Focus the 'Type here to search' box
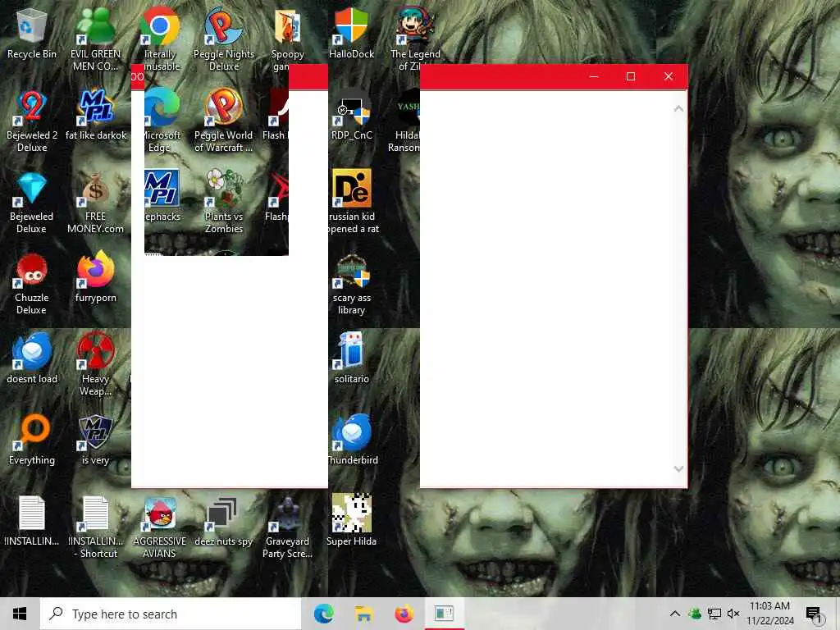This screenshot has width=840, height=630. pos(171,614)
